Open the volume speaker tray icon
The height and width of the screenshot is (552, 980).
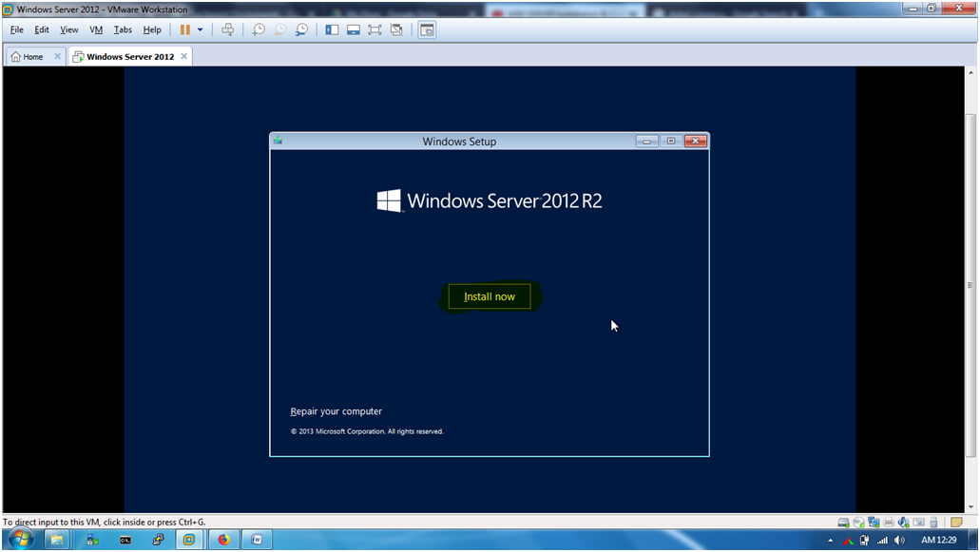[x=899, y=541]
